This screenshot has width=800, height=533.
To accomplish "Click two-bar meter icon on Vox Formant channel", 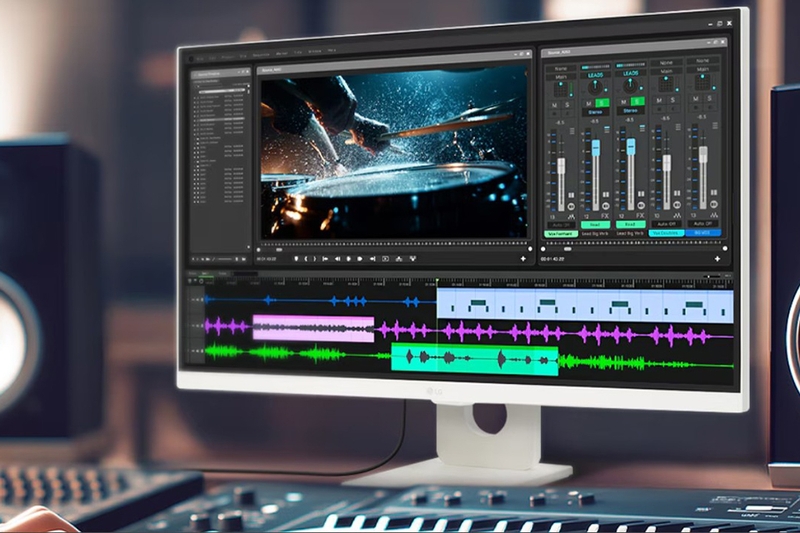I will (571, 195).
